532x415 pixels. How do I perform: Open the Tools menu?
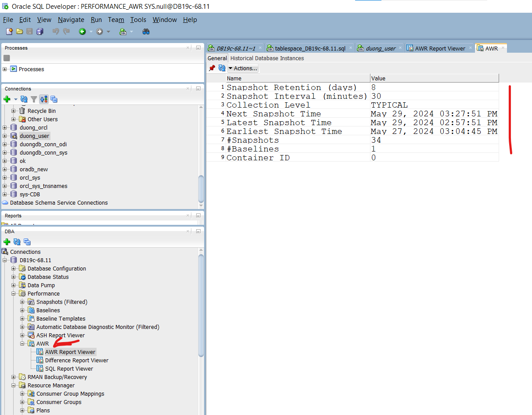point(138,20)
